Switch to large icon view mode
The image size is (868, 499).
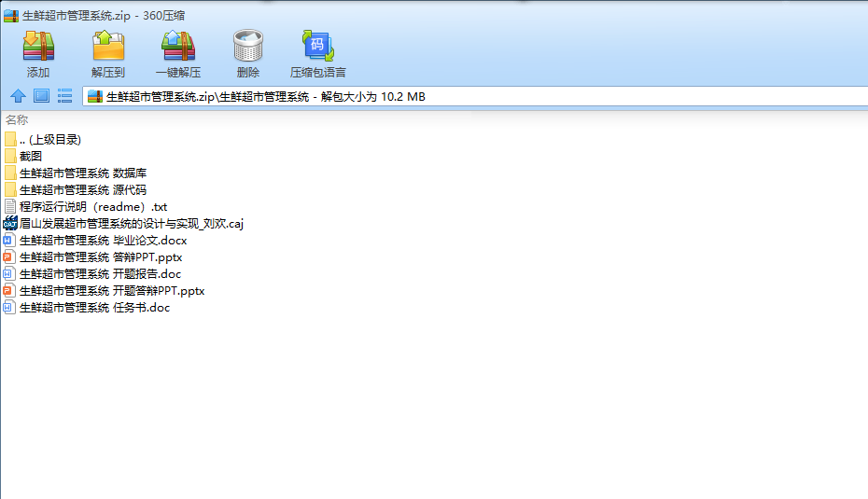[41, 96]
